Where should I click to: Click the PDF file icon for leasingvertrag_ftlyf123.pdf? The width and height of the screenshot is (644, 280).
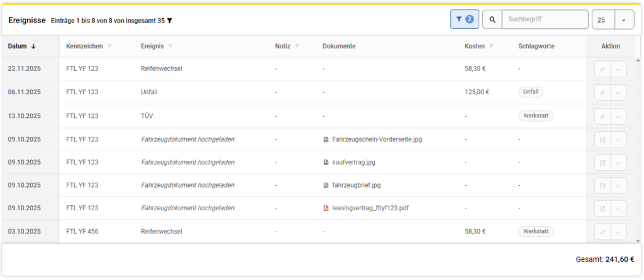[x=325, y=208]
